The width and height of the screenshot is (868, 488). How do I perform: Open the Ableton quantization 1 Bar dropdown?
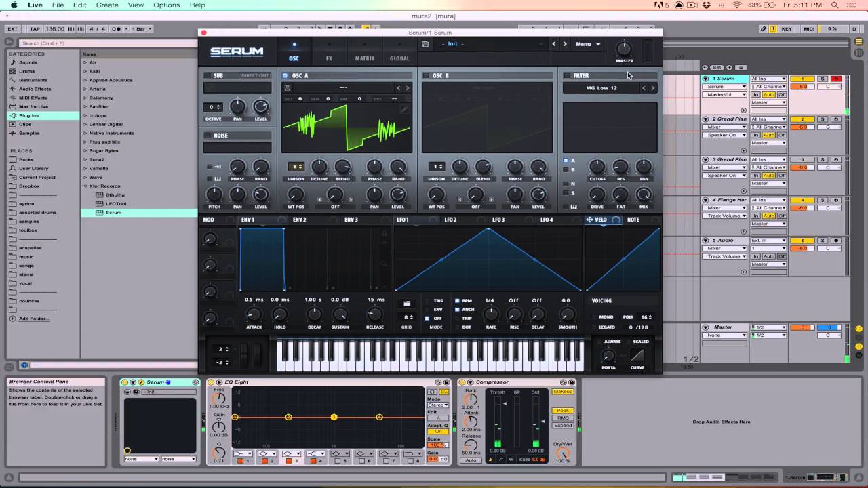coord(142,29)
